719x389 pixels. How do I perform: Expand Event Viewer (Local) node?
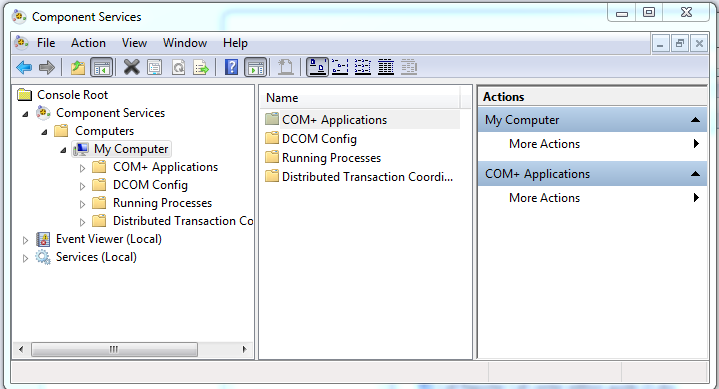[25, 240]
